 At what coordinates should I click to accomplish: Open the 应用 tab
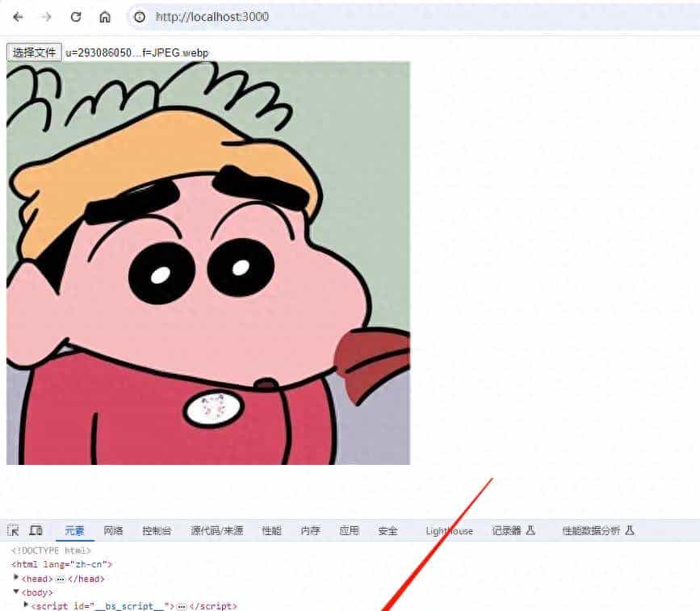pyautogui.click(x=349, y=530)
